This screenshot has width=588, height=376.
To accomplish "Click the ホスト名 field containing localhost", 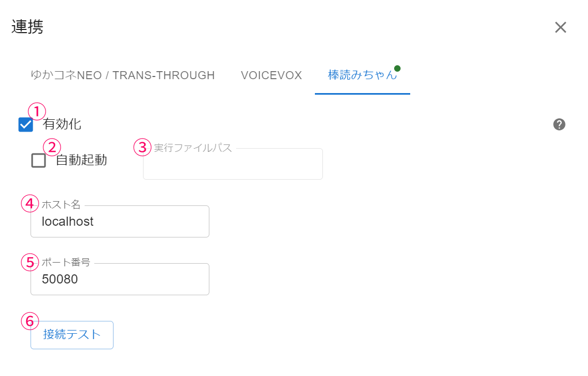I will tap(120, 222).
